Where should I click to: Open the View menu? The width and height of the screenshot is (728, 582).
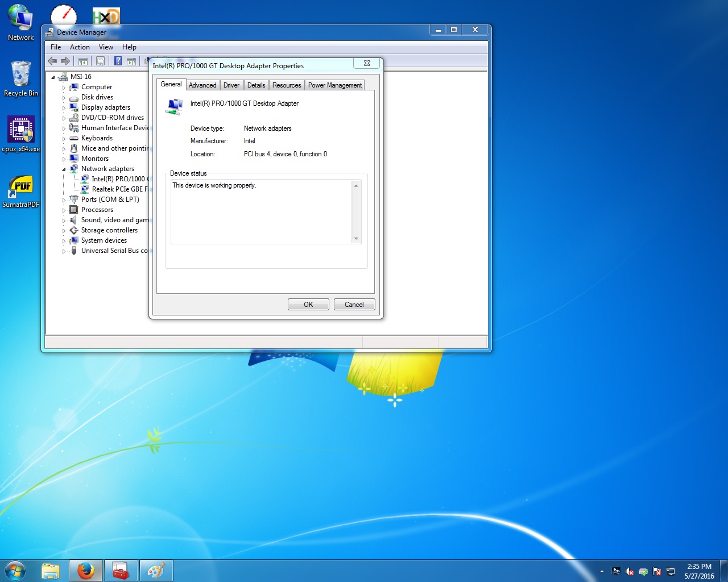click(106, 47)
